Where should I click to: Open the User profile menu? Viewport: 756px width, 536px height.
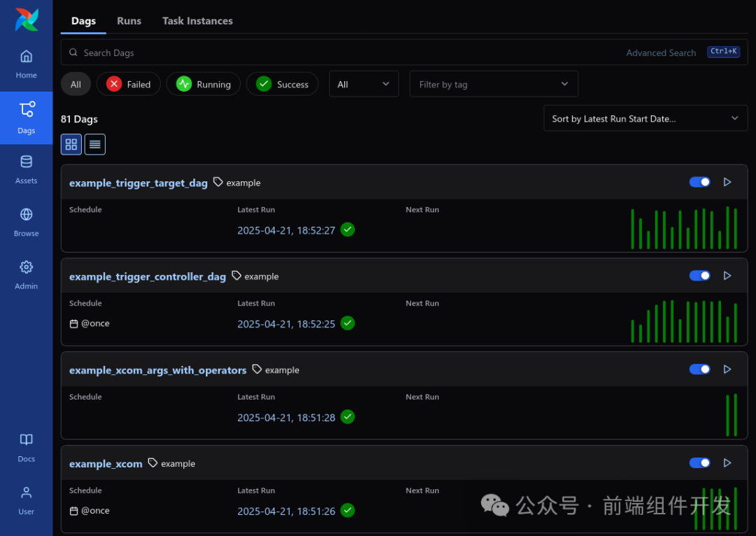pos(26,500)
